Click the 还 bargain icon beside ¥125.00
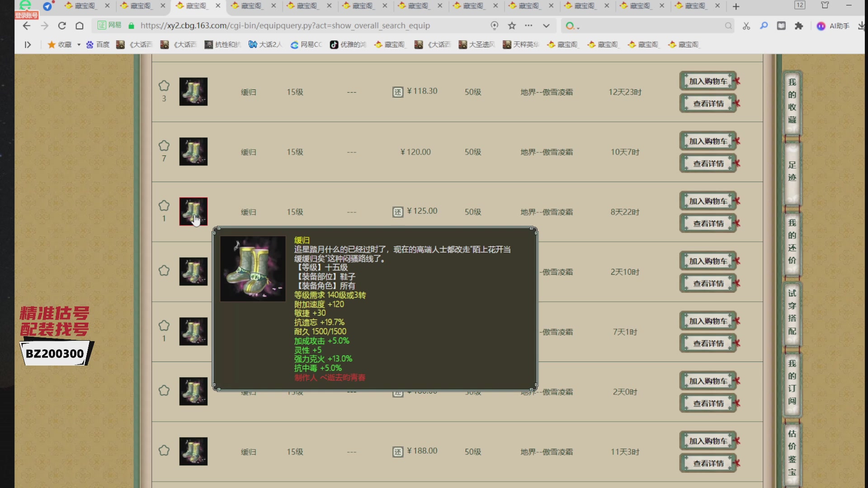 (x=397, y=212)
